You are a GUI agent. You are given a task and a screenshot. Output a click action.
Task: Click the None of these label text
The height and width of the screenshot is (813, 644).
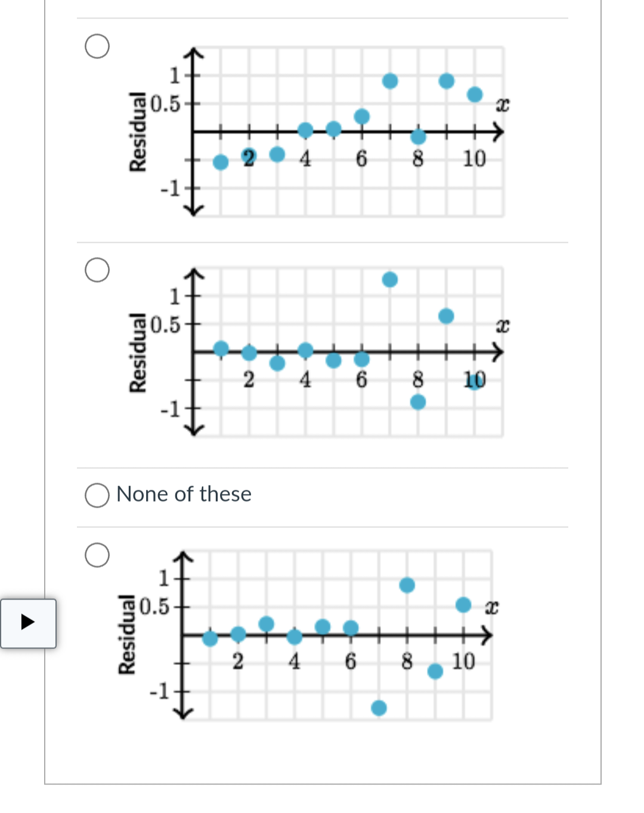pyautogui.click(x=185, y=494)
